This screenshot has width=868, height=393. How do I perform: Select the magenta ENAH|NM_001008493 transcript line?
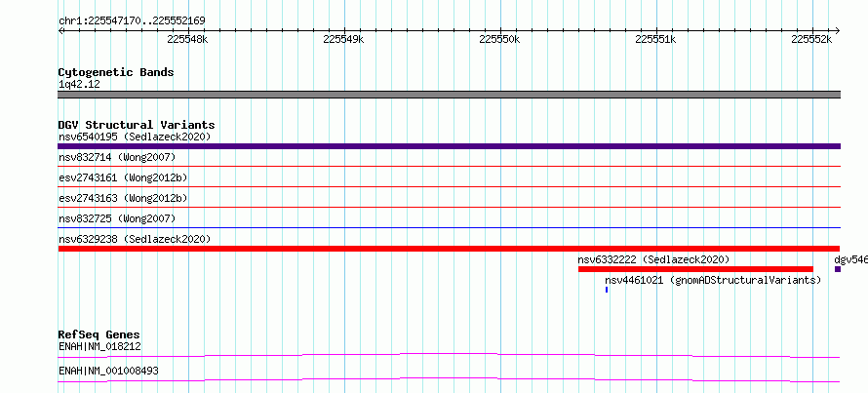click(x=449, y=379)
